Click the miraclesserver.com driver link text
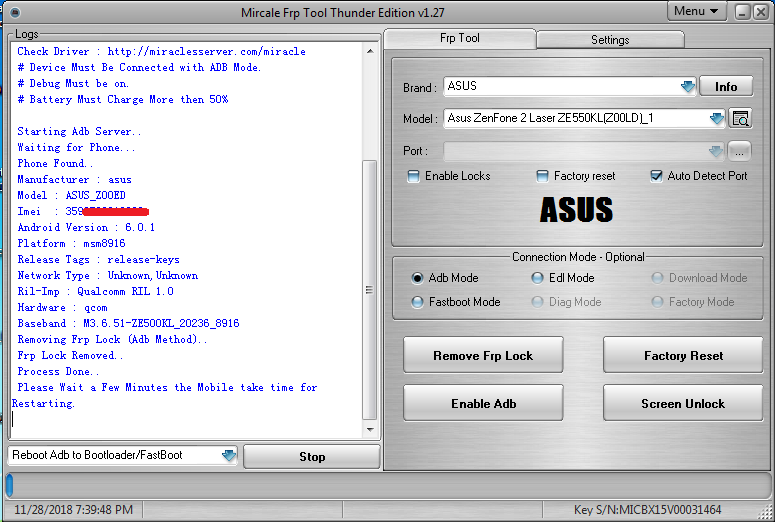This screenshot has width=775, height=522. [207, 51]
